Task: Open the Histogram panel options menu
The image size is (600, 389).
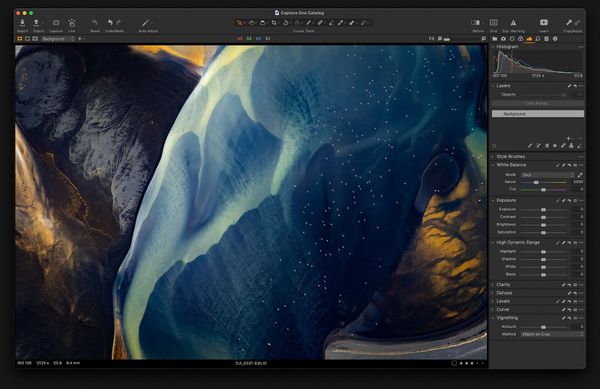Action: coord(581,47)
